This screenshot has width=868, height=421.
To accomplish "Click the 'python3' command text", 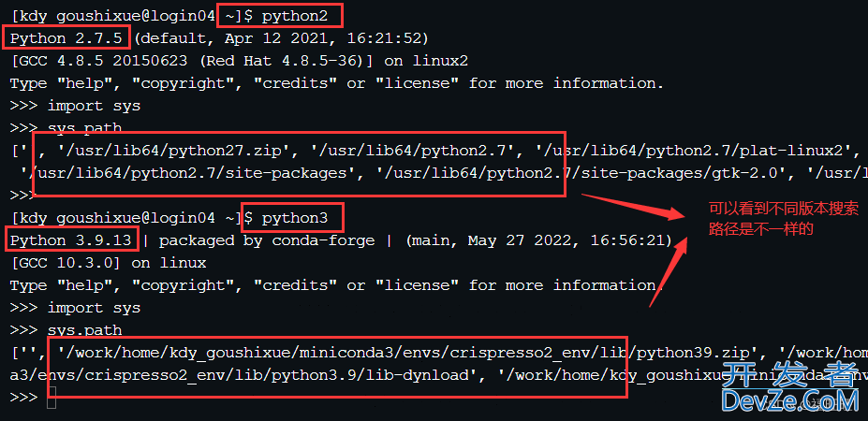I will pyautogui.click(x=295, y=218).
